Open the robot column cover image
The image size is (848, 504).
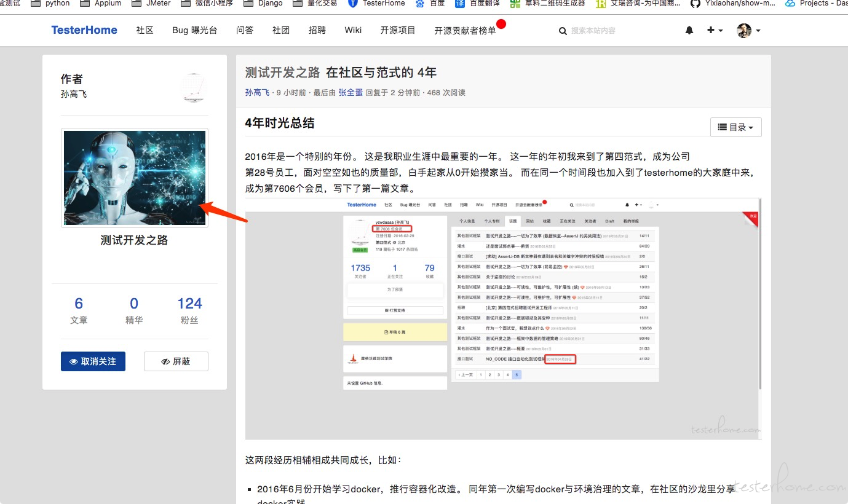(135, 178)
